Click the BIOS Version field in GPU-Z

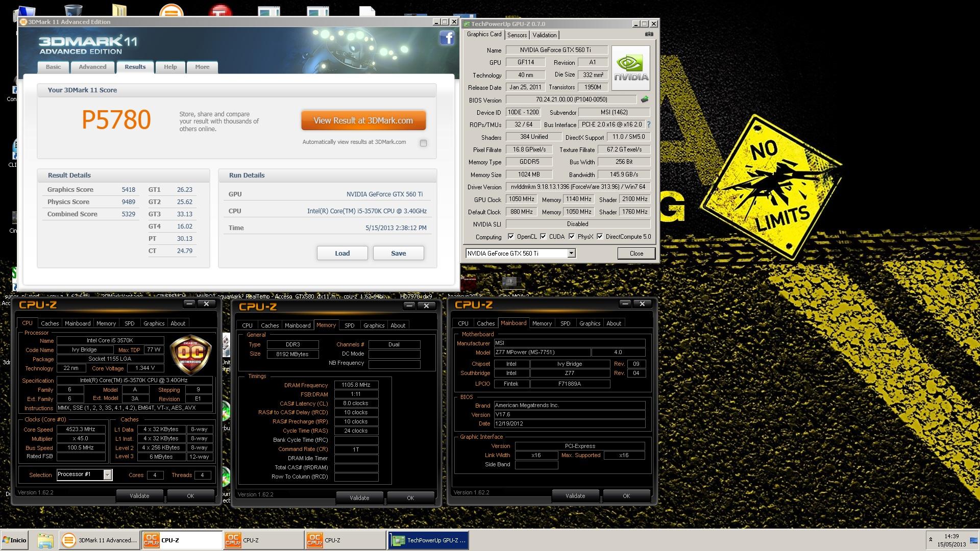pyautogui.click(x=571, y=100)
